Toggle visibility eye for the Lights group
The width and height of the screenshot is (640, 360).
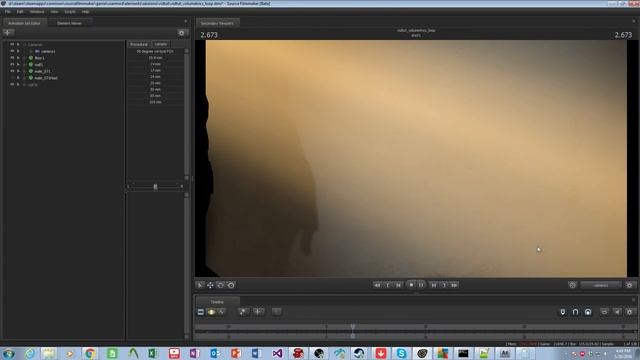(x=12, y=84)
